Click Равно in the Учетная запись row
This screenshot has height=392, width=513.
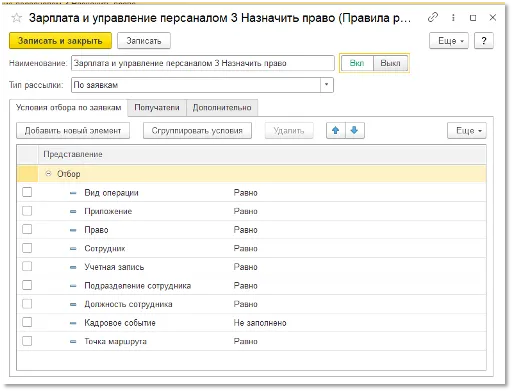[245, 267]
